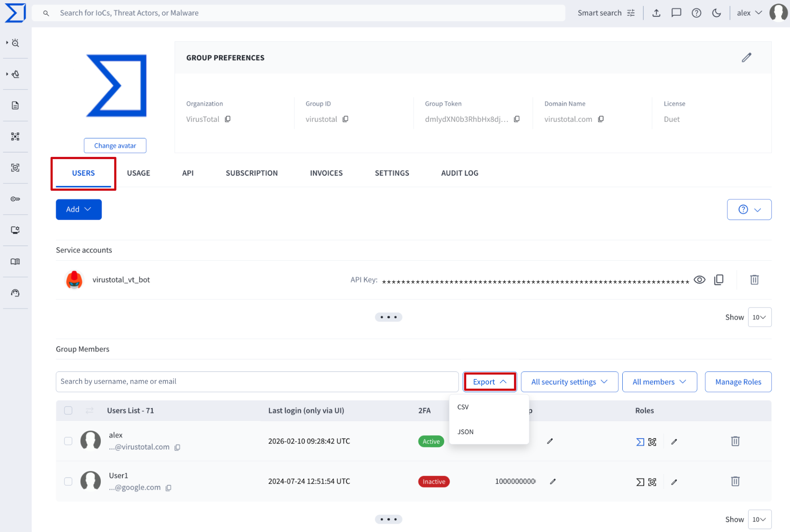Click the upload file icon in top bar

point(656,13)
